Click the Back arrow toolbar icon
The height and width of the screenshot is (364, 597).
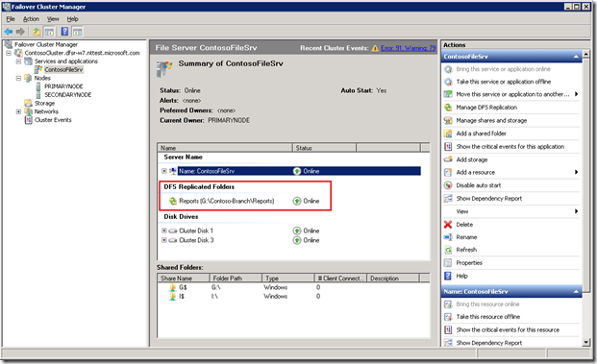click(9, 32)
